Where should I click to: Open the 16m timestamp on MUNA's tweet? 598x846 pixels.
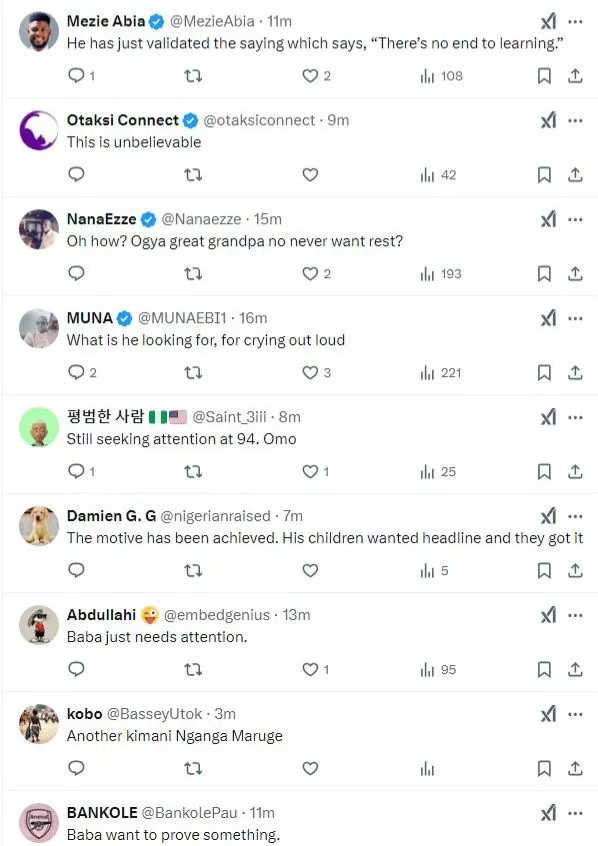253,318
